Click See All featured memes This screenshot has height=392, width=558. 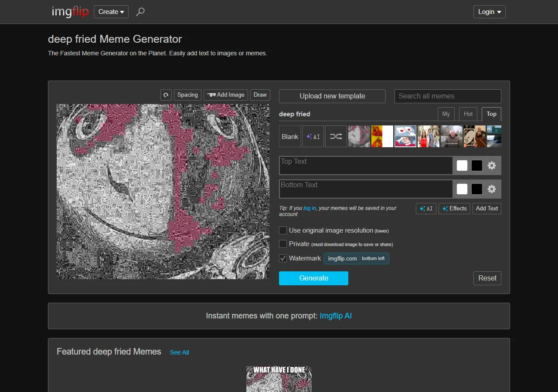(x=180, y=352)
